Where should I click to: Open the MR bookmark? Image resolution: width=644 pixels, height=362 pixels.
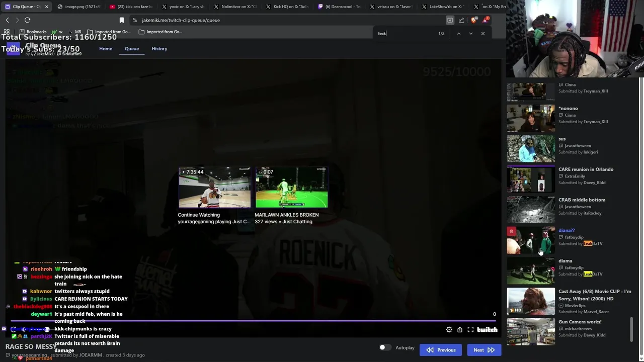pos(74,32)
